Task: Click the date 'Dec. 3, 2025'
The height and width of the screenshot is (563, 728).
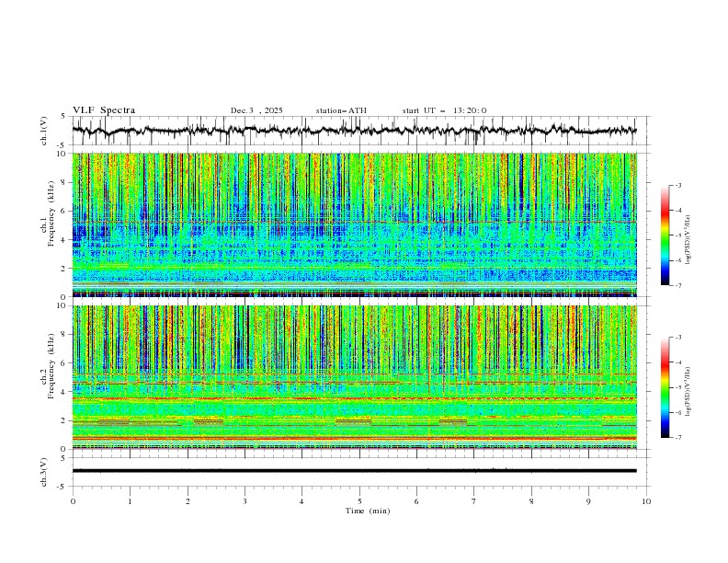Action: click(x=256, y=110)
